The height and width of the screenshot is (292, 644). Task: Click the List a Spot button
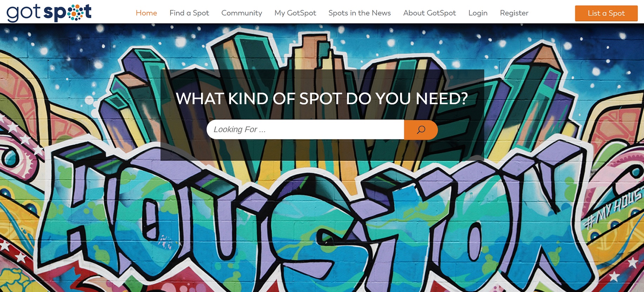606,13
